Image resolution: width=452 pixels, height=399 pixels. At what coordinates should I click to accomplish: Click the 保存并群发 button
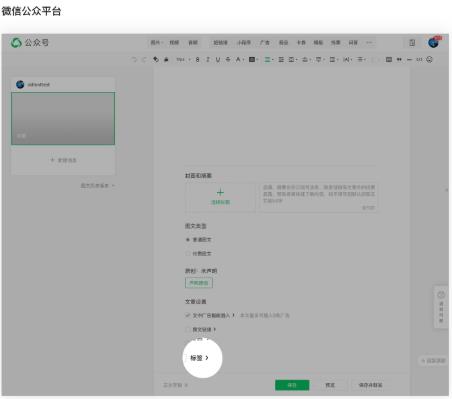click(370, 385)
